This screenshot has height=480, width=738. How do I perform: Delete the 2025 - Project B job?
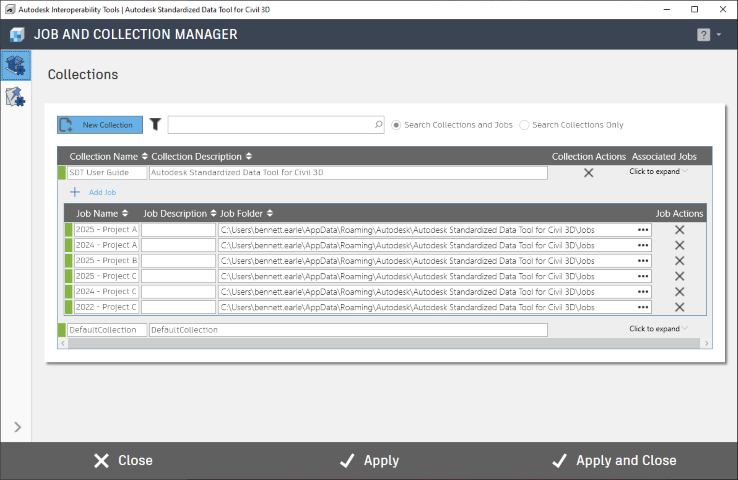[679, 261]
